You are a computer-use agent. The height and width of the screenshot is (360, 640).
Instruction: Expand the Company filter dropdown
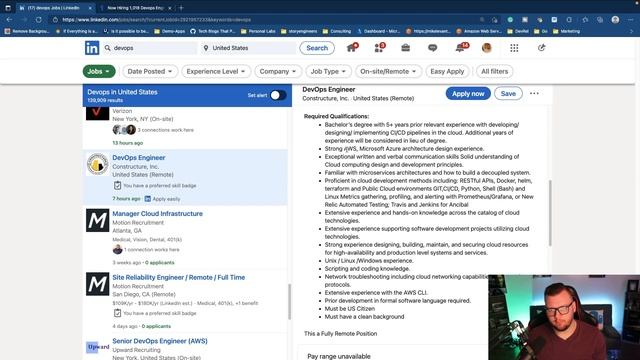coord(278,71)
